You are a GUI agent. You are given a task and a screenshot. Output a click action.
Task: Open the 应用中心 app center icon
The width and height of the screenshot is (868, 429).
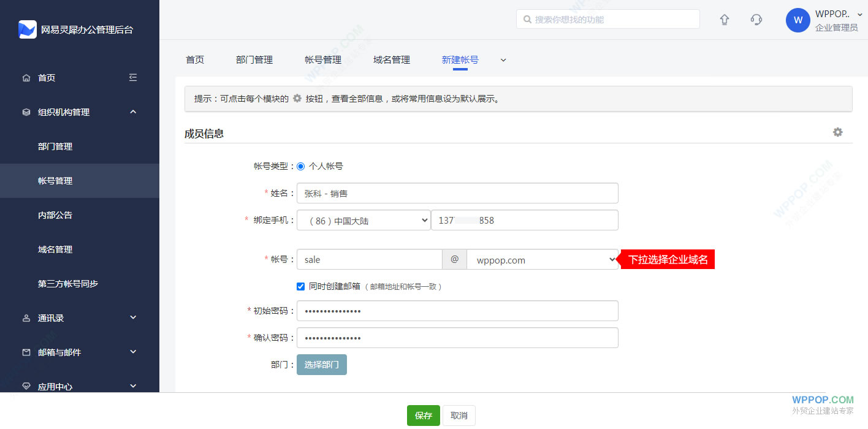tap(26, 386)
